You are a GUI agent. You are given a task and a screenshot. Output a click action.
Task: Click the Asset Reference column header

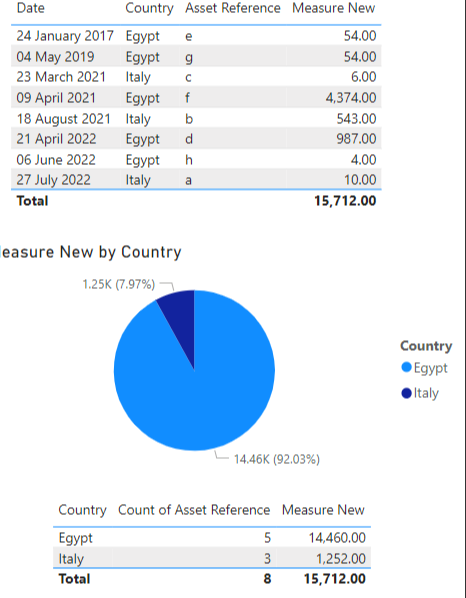(233, 8)
